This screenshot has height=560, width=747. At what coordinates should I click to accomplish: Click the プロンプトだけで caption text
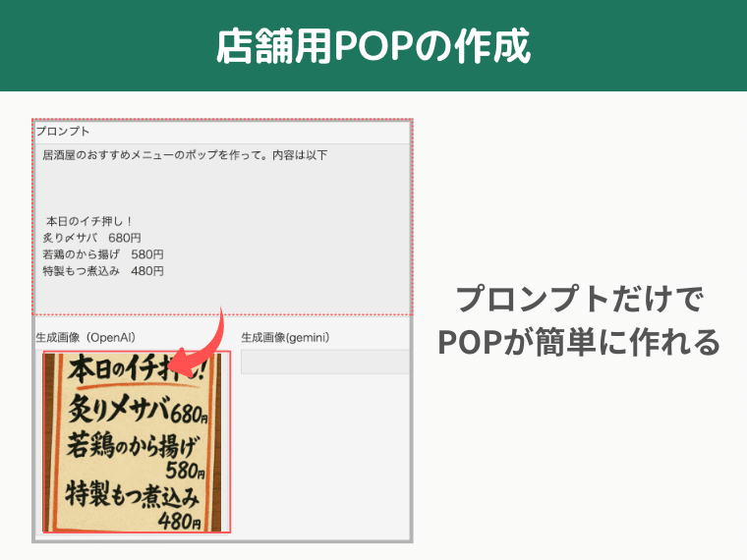(580, 300)
